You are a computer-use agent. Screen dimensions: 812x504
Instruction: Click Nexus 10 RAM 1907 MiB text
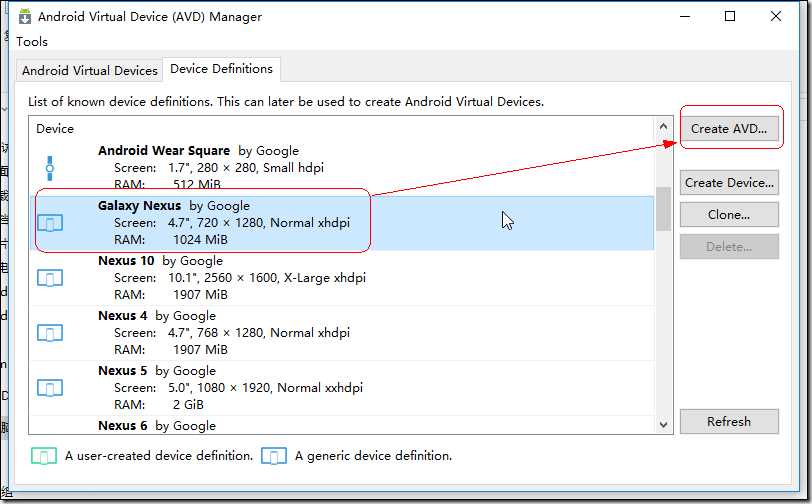(171, 295)
